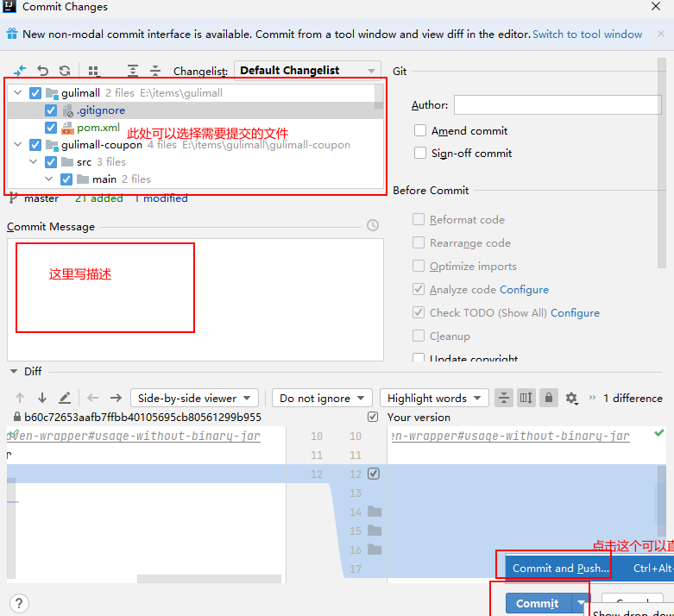Click the folder icon at line 14

pyautogui.click(x=375, y=512)
